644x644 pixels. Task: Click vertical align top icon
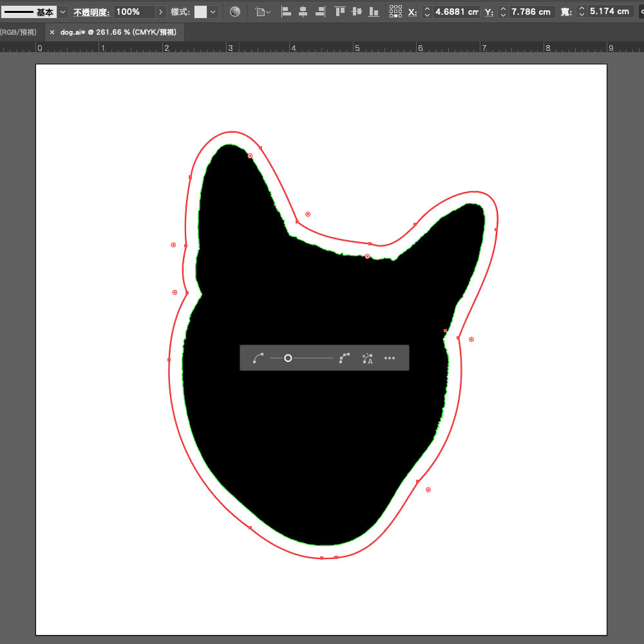[340, 12]
